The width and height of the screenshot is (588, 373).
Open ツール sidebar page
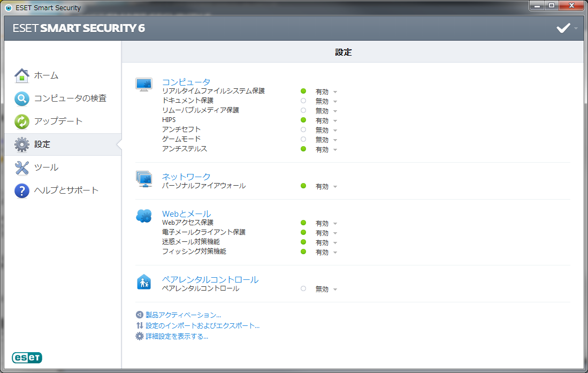coord(63,168)
